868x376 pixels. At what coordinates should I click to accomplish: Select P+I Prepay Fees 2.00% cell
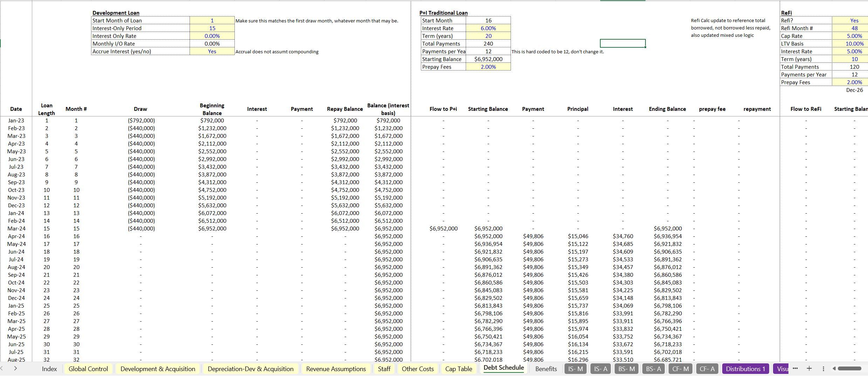click(x=488, y=67)
